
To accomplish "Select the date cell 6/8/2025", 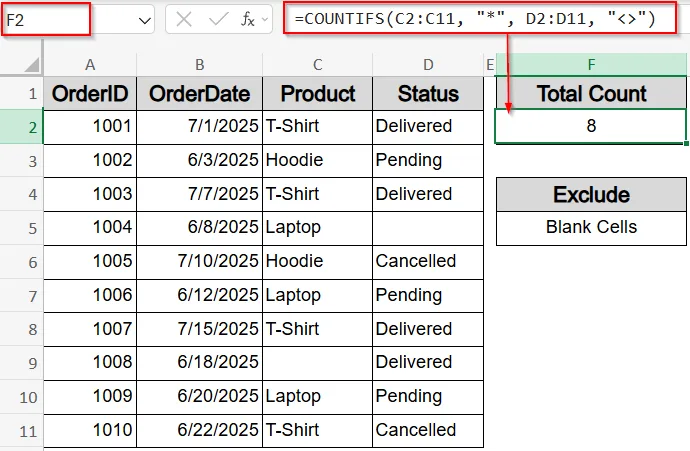I will tap(199, 228).
